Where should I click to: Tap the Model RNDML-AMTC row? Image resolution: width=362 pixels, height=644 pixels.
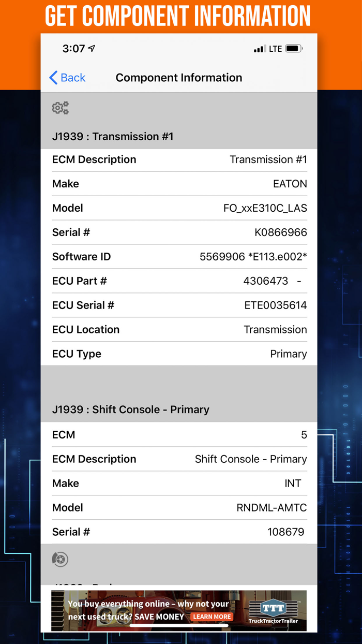[x=179, y=507]
